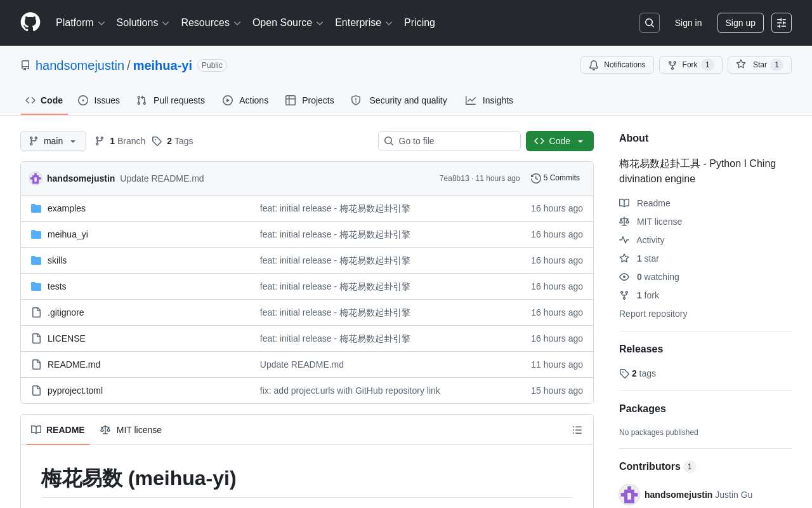The height and width of the screenshot is (508, 812).
Task: Click the tag icon under Releases
Action: pyautogui.click(x=624, y=373)
